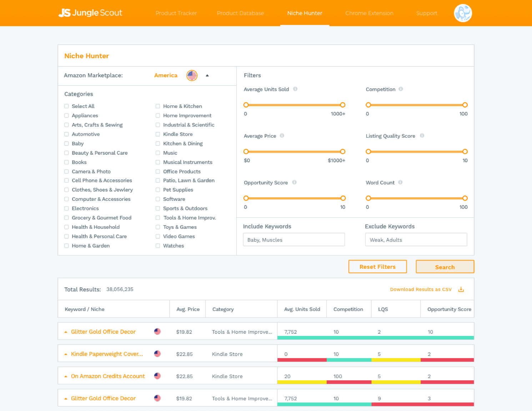Click the info icon beside Opportunity Score
Viewport: 532px width, 411px height.
(295, 182)
